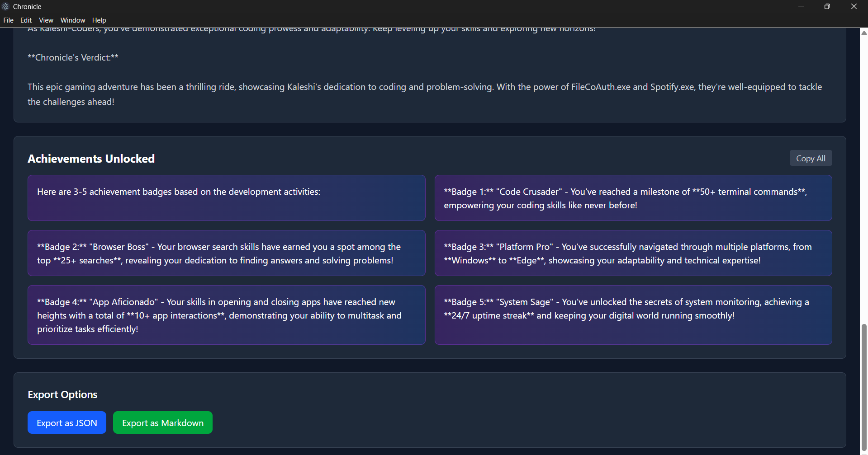This screenshot has width=868, height=455.
Task: Select the Code Crusader badge card
Action: pyautogui.click(x=633, y=198)
